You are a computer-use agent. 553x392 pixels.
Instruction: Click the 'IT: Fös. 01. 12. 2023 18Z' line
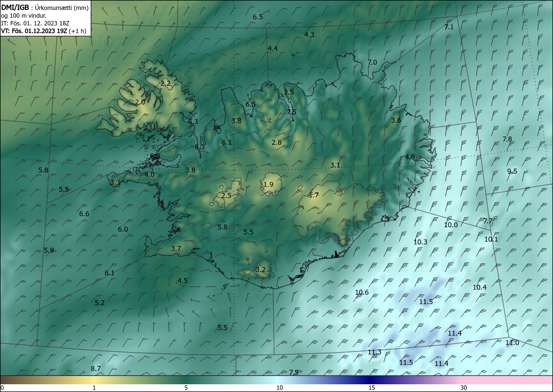[x=35, y=23]
